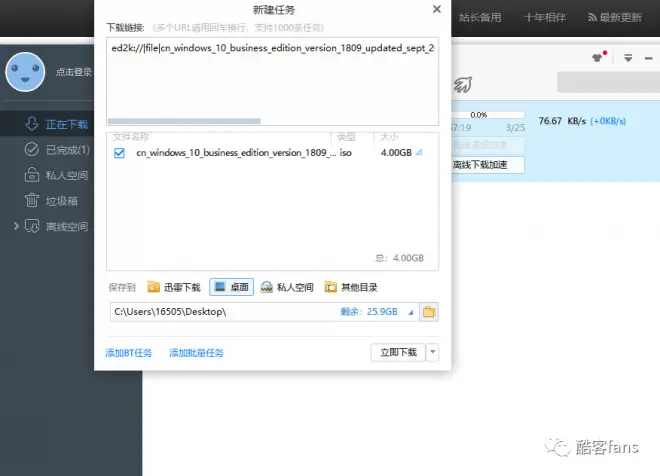The height and width of the screenshot is (476, 660).
Task: Click the 离线下载加速 button
Action: [x=488, y=165]
